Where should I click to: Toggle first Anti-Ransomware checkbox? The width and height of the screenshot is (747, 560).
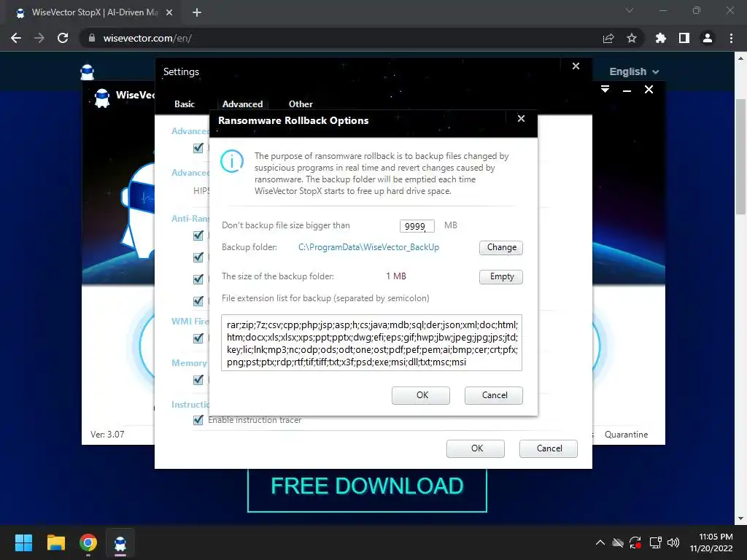point(198,236)
